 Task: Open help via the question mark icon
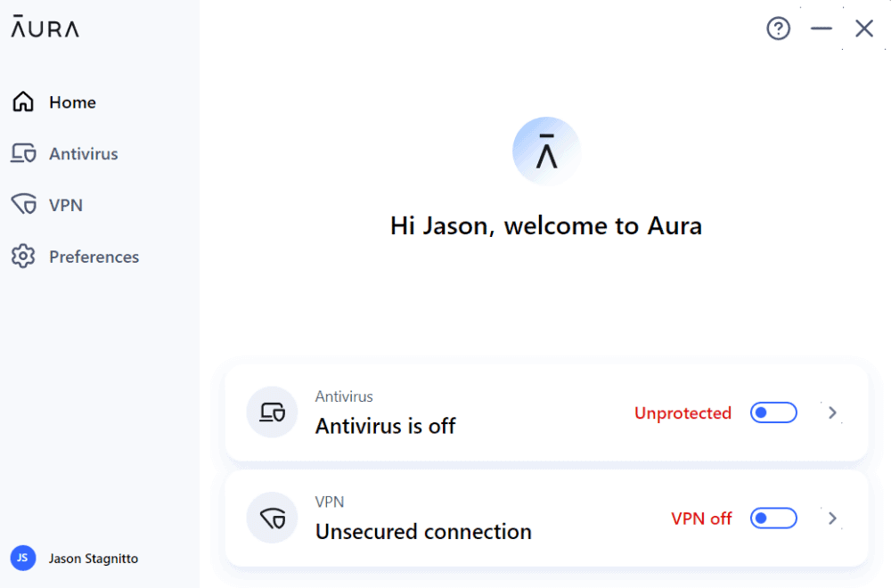[778, 29]
